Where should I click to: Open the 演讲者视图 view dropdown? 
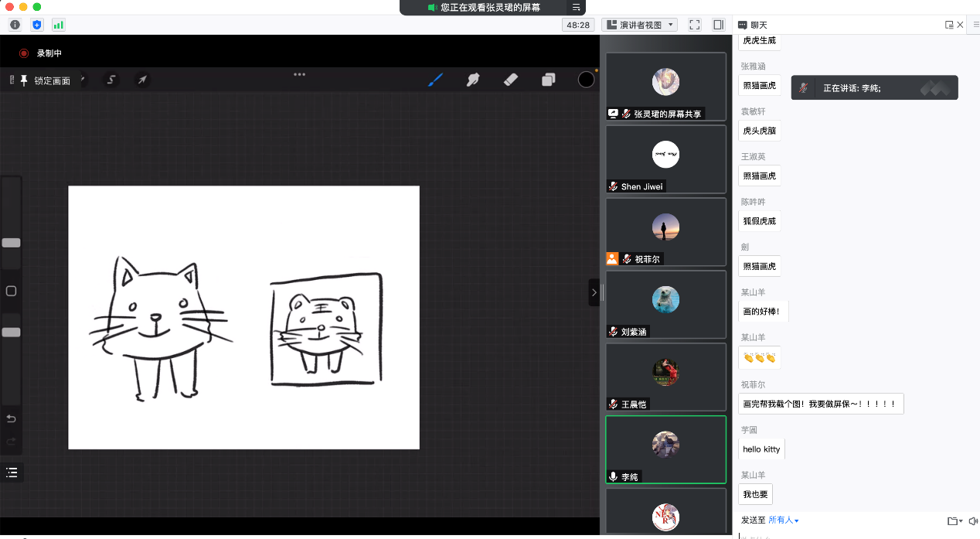pyautogui.click(x=639, y=25)
